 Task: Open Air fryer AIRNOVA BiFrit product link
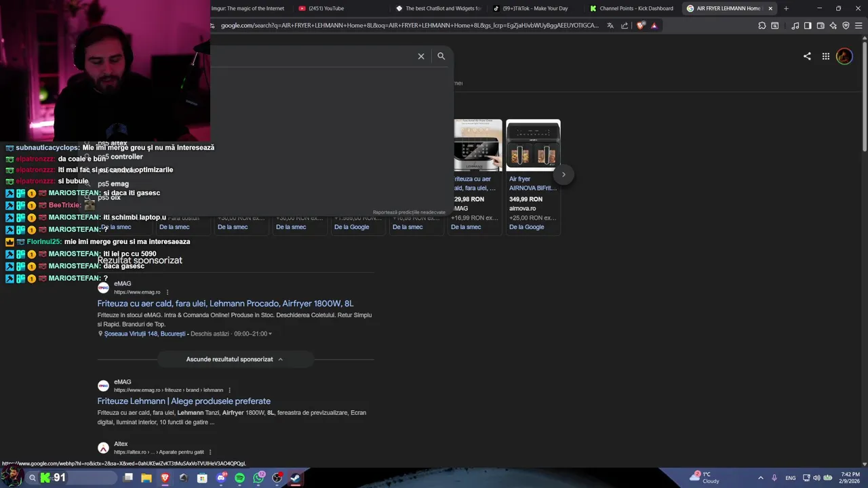(532, 184)
